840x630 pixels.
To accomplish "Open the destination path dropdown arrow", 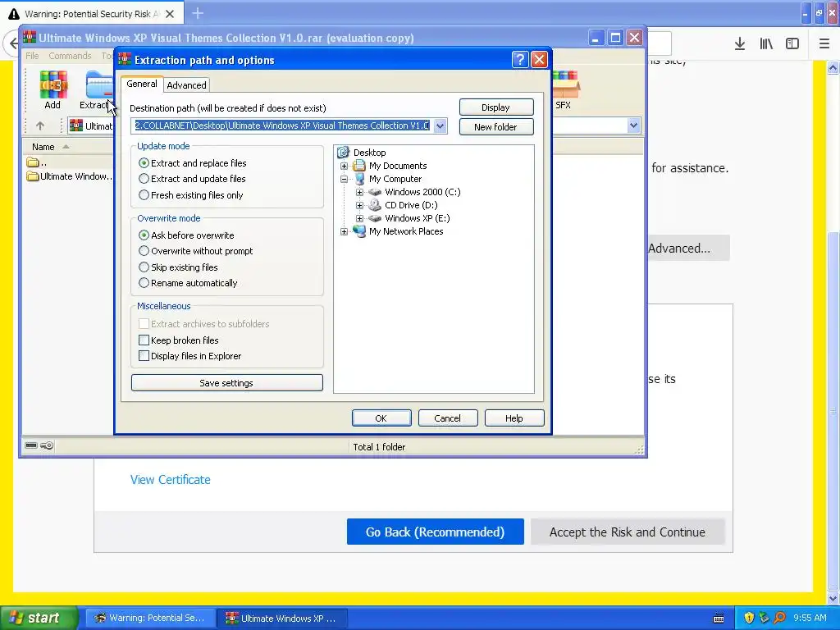I will [441, 126].
